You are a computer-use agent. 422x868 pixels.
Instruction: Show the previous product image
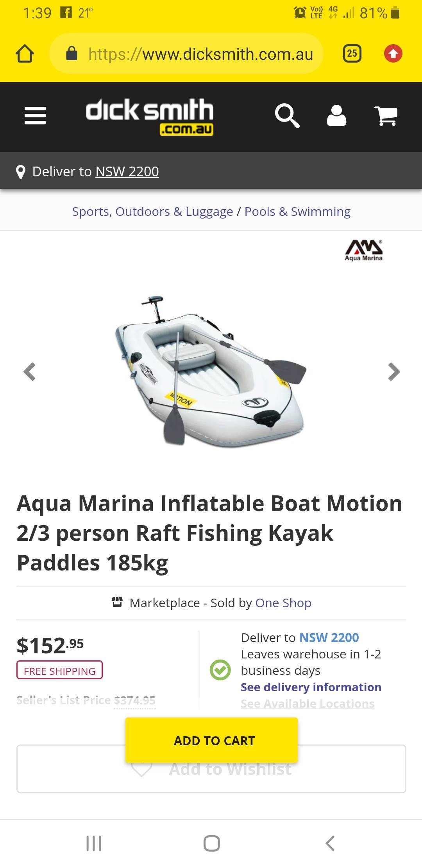click(x=30, y=371)
